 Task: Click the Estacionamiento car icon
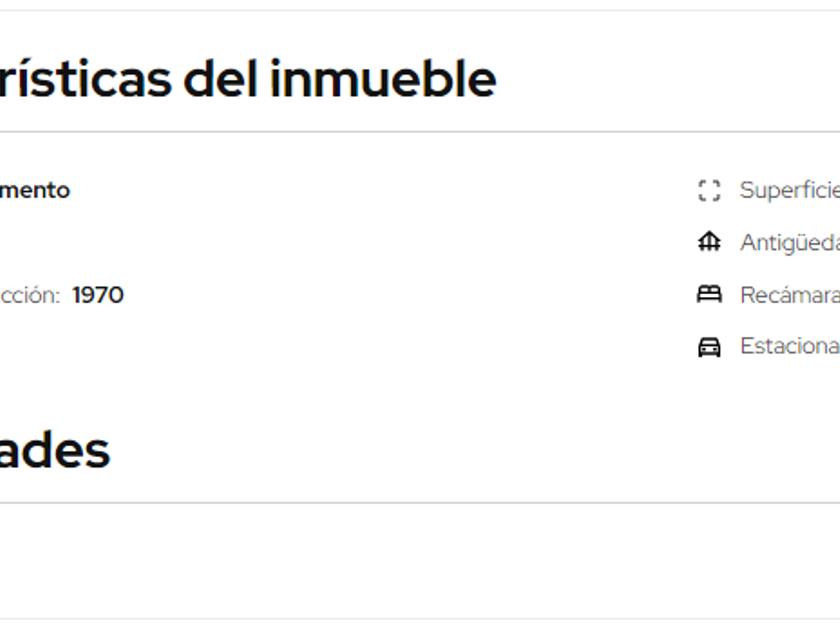click(709, 347)
